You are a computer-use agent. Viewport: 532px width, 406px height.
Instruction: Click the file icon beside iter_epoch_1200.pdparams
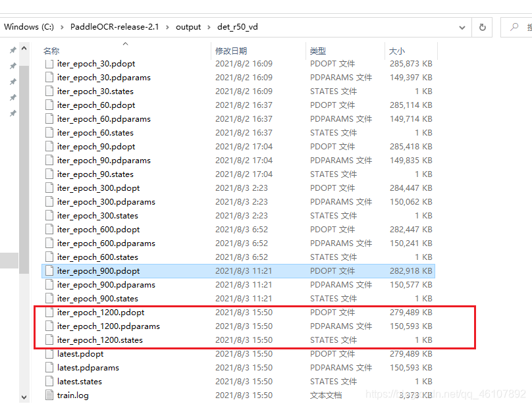tap(49, 326)
